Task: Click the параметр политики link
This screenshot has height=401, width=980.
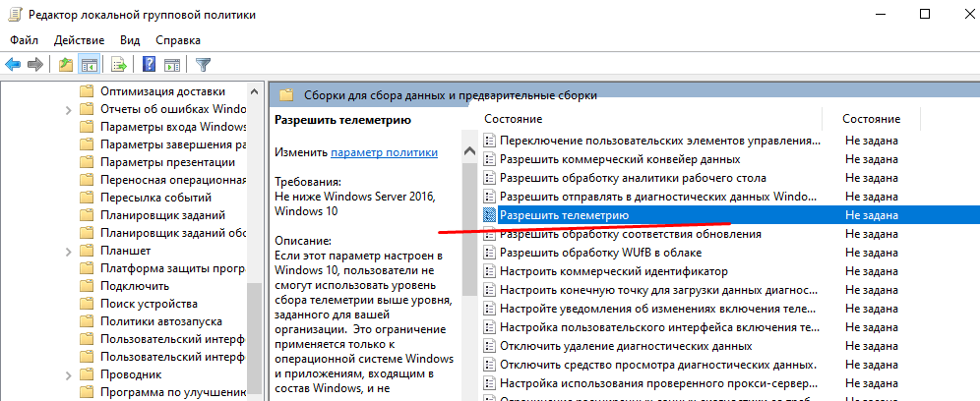Action: [x=384, y=153]
